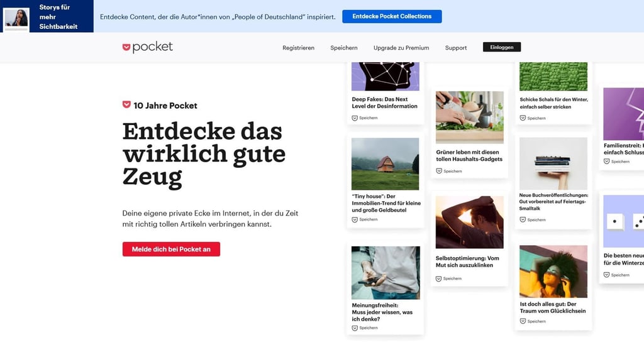Save the "Ist doch alles gut" article
644x362 pixels.
[523, 321]
